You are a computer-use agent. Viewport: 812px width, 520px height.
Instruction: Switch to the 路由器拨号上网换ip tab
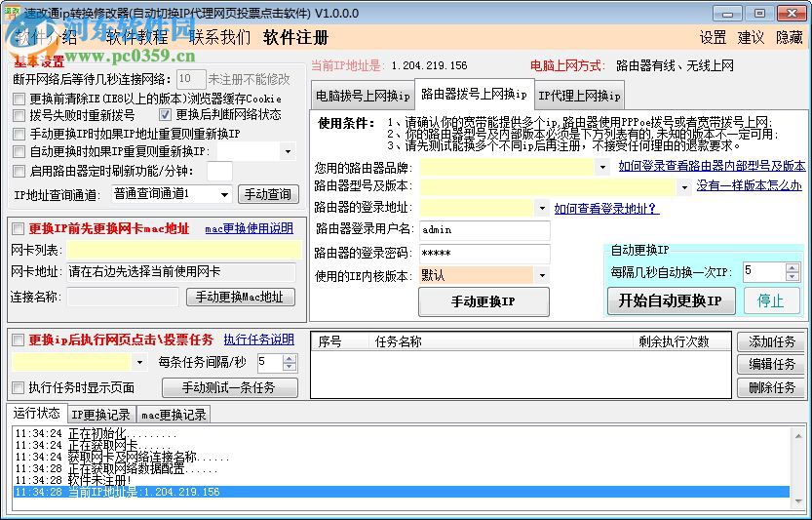(474, 95)
